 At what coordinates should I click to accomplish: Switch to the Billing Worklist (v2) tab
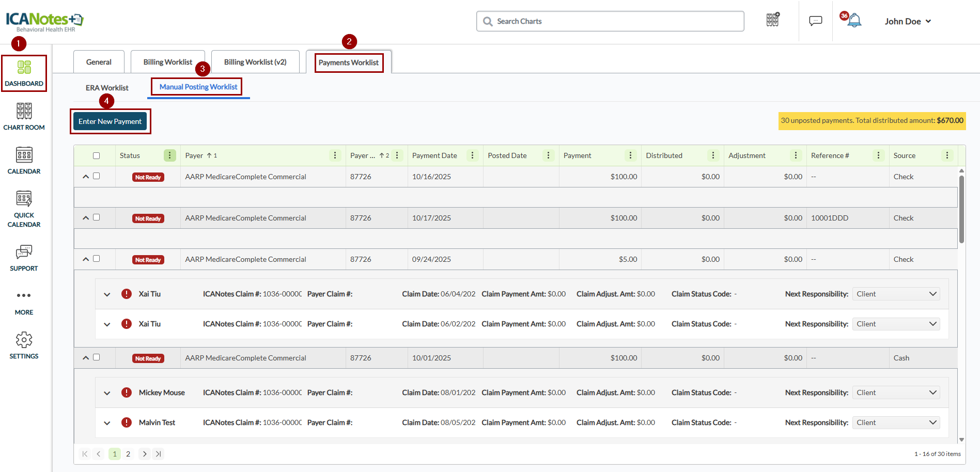tap(255, 62)
